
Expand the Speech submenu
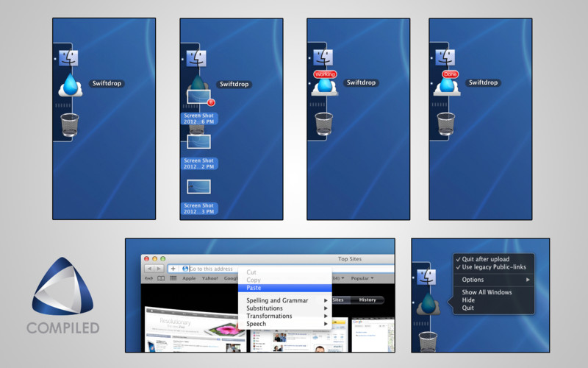285,324
